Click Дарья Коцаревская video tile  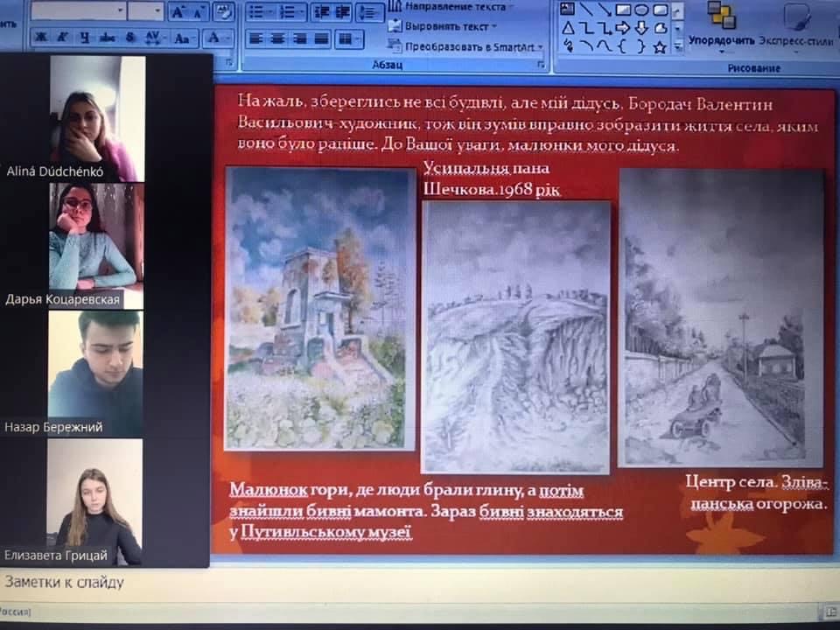tap(96, 246)
